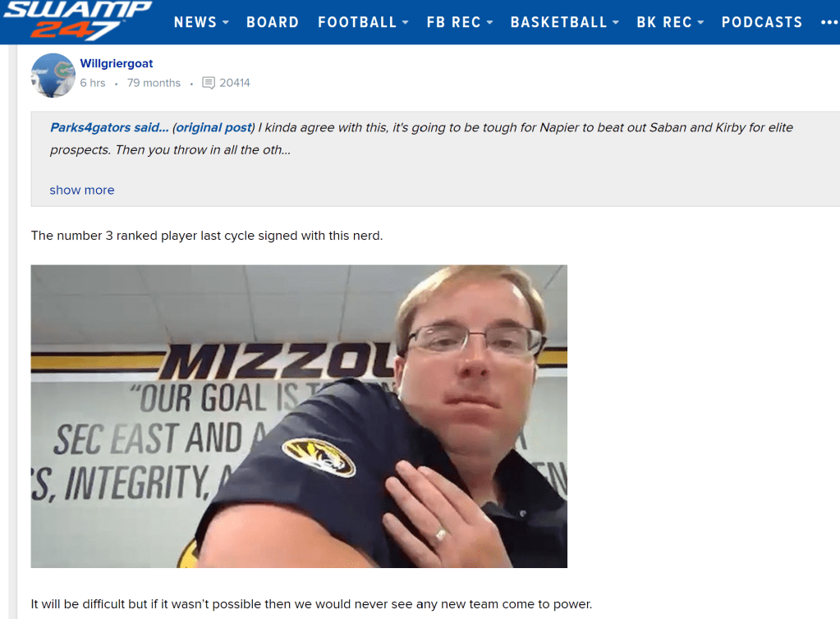Click the Swamp247 logo
Screen dimensions: 840x619
[78, 20]
